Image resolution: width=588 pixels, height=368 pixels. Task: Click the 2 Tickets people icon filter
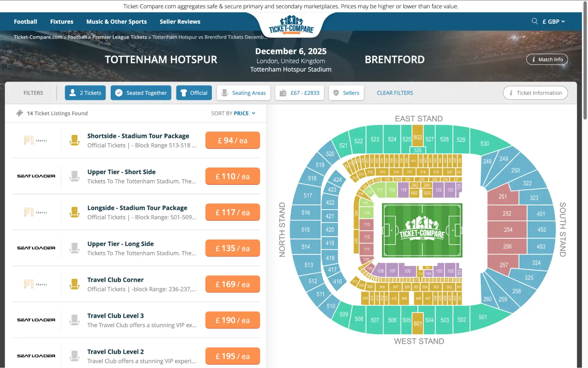point(72,93)
